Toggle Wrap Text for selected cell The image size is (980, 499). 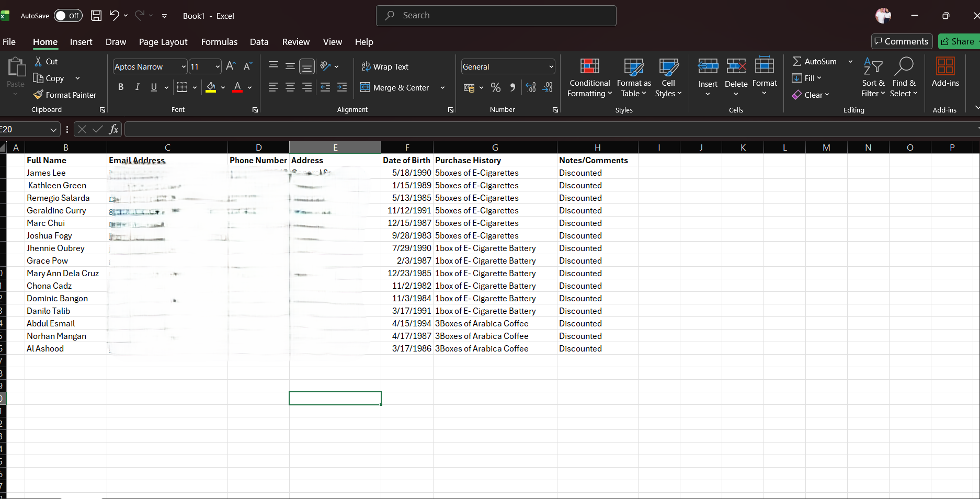(385, 66)
